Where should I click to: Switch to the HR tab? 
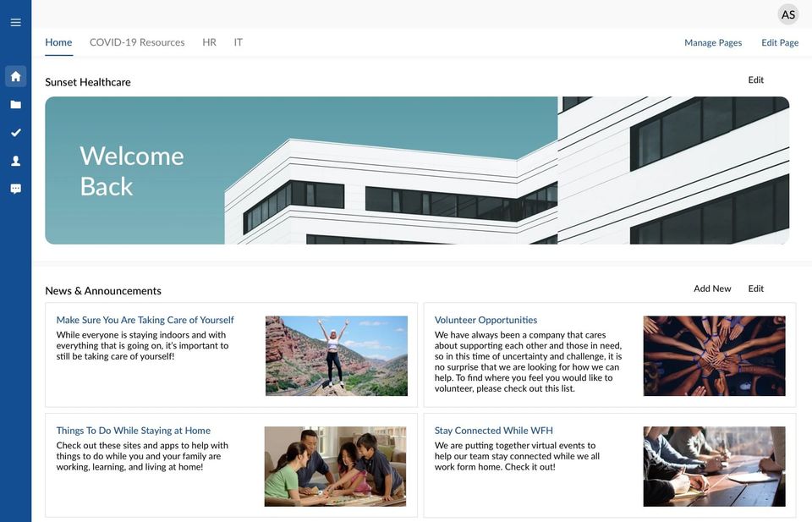[209, 42]
